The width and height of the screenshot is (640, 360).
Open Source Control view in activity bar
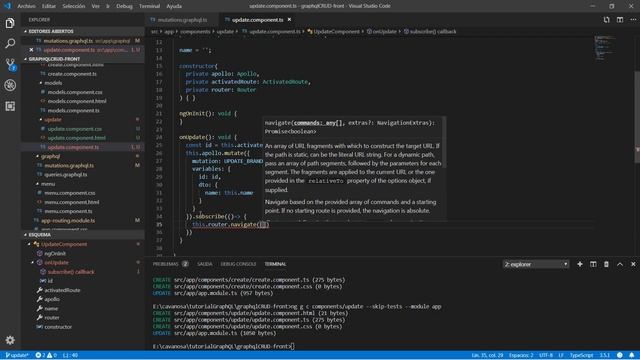10,64
